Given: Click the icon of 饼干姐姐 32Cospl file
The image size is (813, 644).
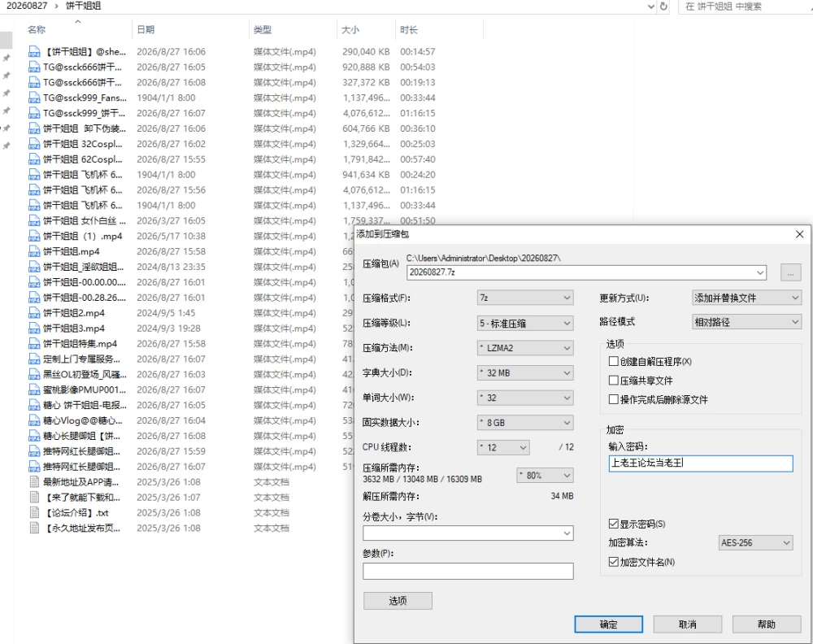Looking at the screenshot, I should (x=34, y=144).
